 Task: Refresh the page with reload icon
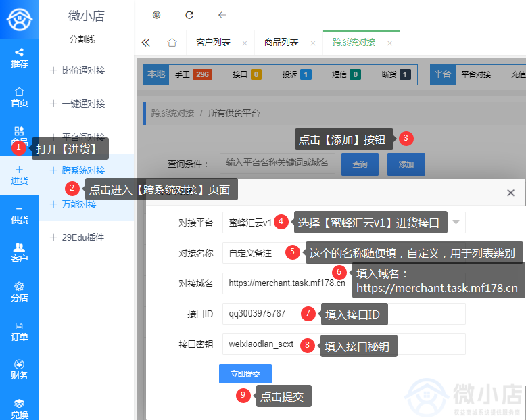189,15
